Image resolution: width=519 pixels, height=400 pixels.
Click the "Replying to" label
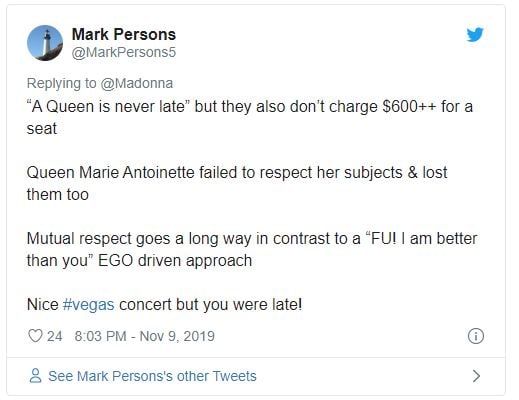tap(62, 83)
